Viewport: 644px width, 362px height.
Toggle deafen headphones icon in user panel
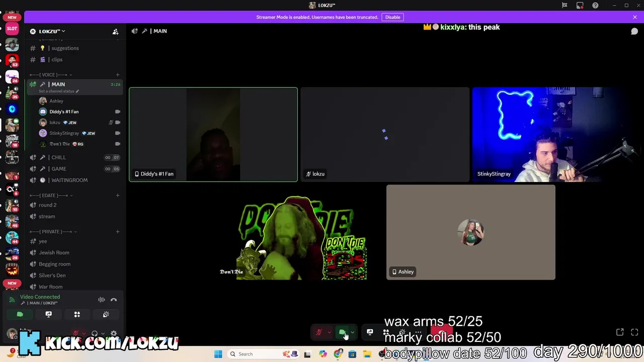coord(94,333)
